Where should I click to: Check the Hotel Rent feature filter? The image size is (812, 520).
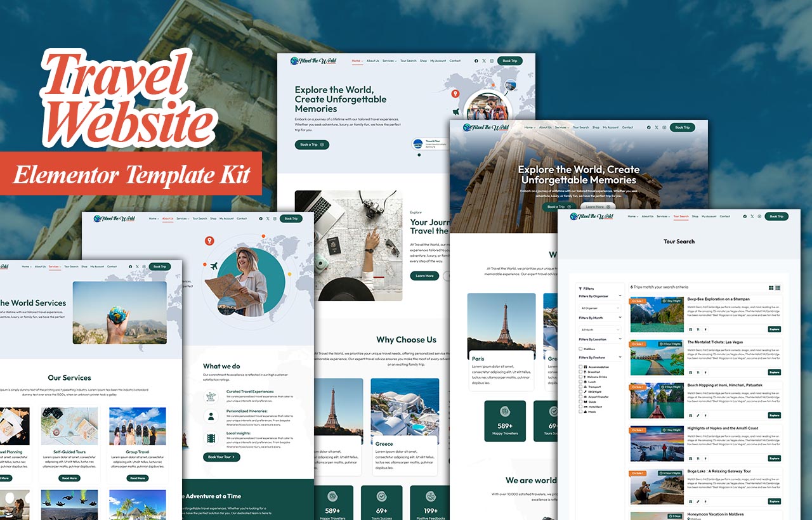click(x=580, y=406)
